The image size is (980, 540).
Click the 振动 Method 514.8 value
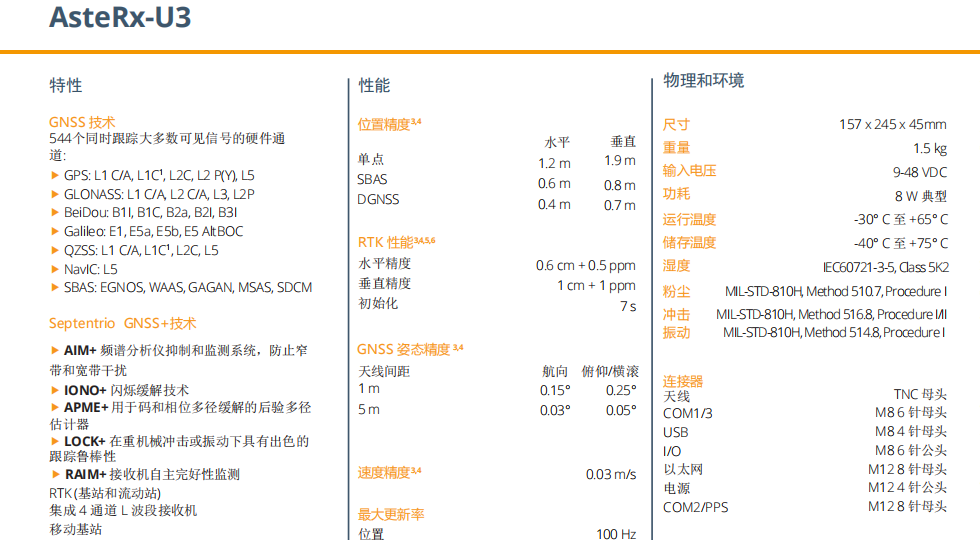coord(834,332)
